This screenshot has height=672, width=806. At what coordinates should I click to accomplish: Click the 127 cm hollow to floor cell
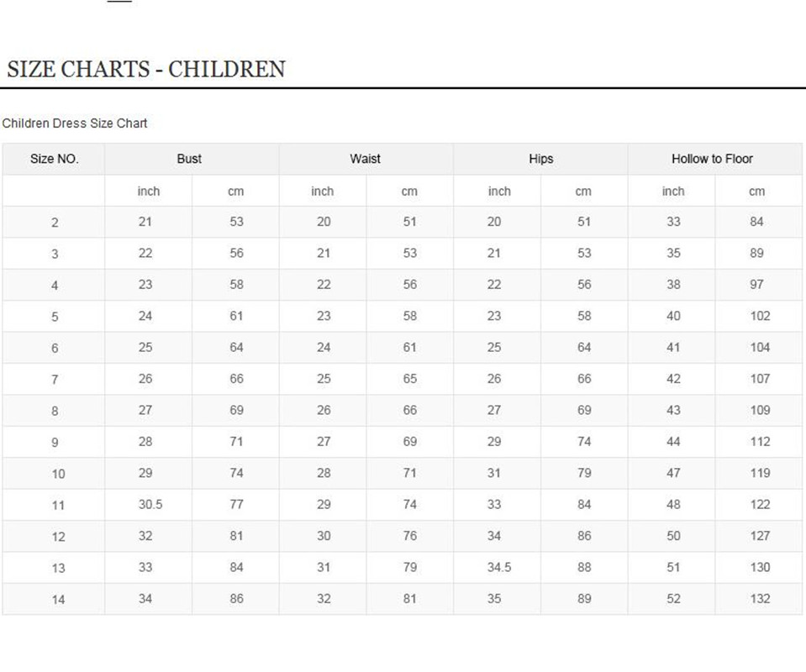[x=760, y=536]
